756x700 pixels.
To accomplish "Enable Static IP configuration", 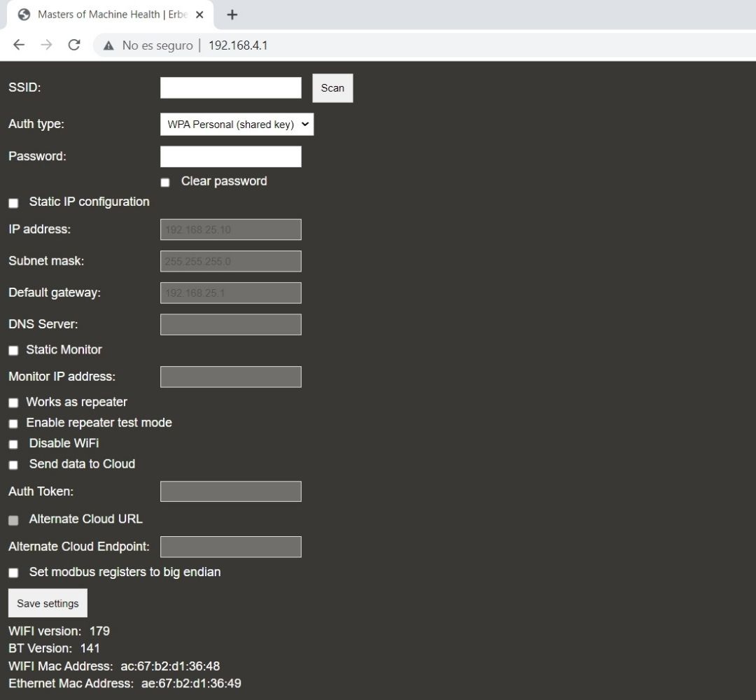I will (x=13, y=203).
